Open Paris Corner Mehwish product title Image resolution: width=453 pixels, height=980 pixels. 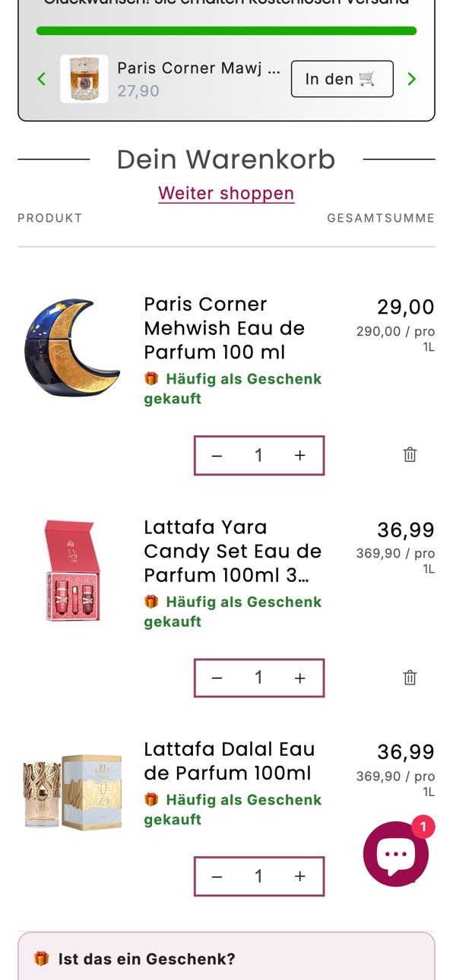pos(224,328)
